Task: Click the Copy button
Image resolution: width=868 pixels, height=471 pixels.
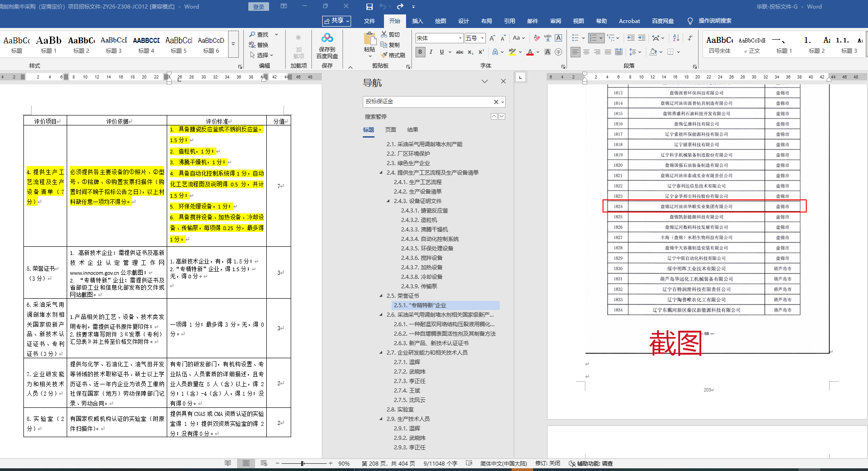Action: [390, 45]
